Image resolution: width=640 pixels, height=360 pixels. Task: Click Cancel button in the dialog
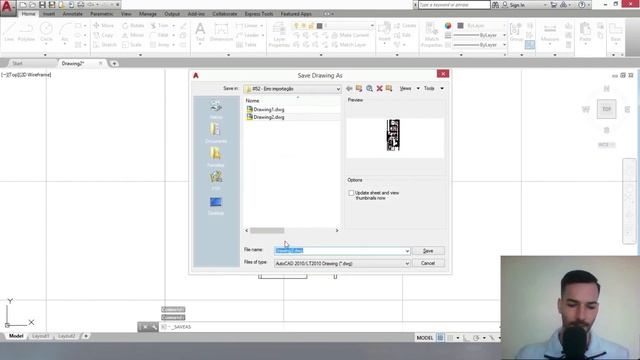tap(428, 264)
